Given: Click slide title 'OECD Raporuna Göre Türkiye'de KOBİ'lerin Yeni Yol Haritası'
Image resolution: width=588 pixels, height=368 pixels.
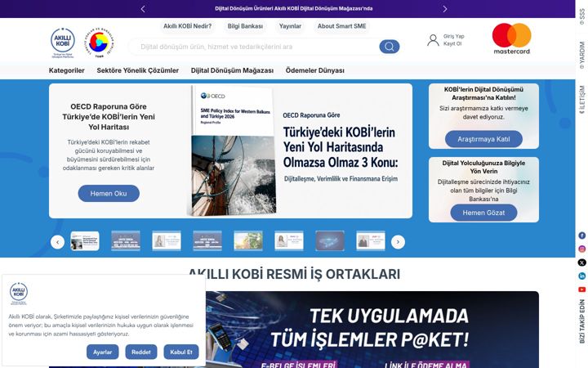Looking at the screenshot, I should point(109,117).
